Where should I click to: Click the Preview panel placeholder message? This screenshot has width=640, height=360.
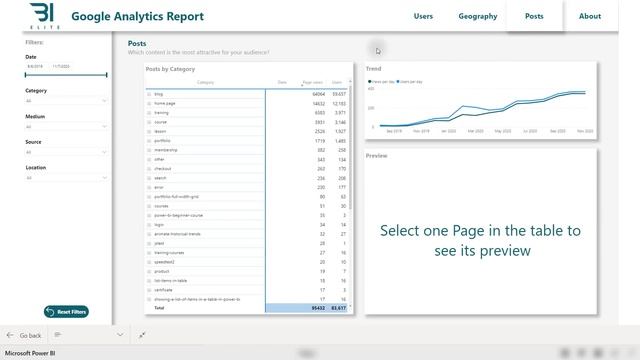point(480,240)
